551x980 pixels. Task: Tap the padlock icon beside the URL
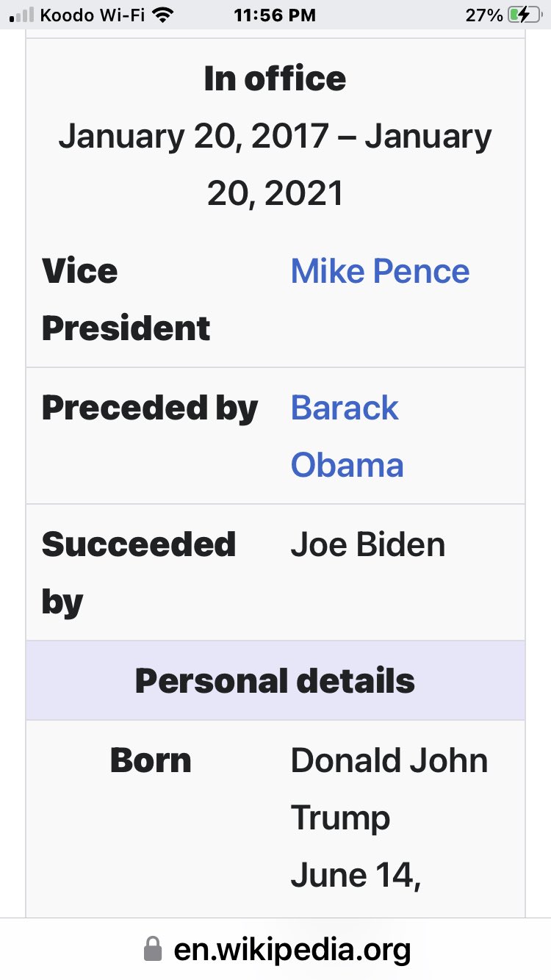coord(152,949)
